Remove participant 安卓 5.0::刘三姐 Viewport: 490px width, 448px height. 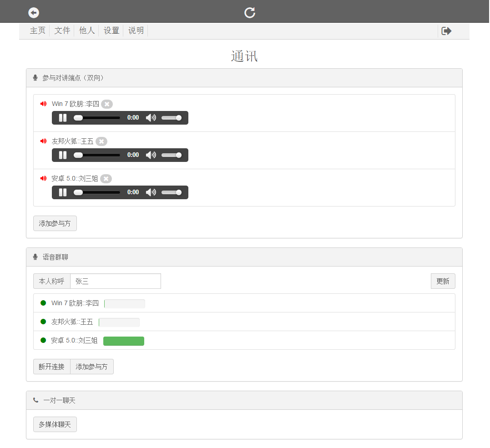(106, 179)
